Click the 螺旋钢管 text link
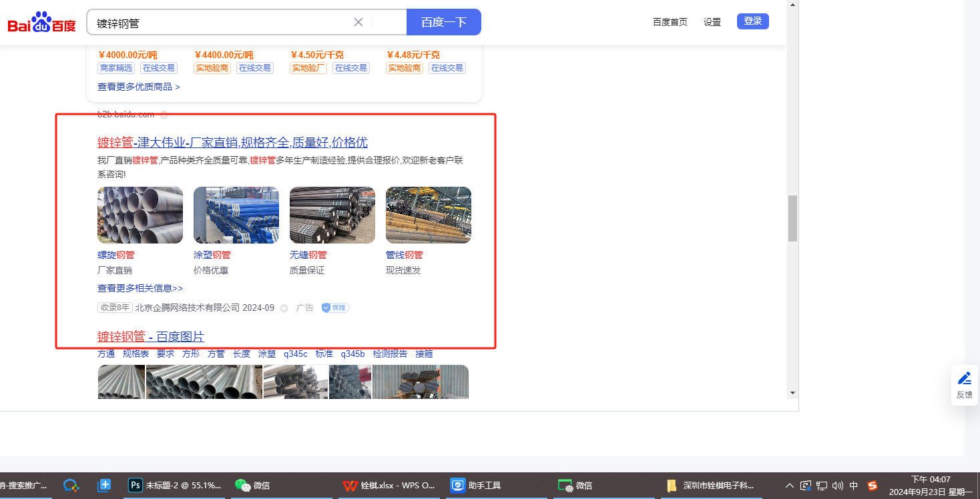The image size is (980, 499). (116, 255)
